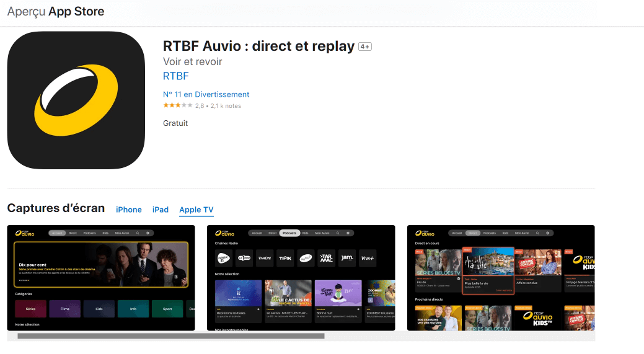Switch to the iPhone screenshots tab
Image resolution: width=644 pixels, height=354 pixels.
128,210
